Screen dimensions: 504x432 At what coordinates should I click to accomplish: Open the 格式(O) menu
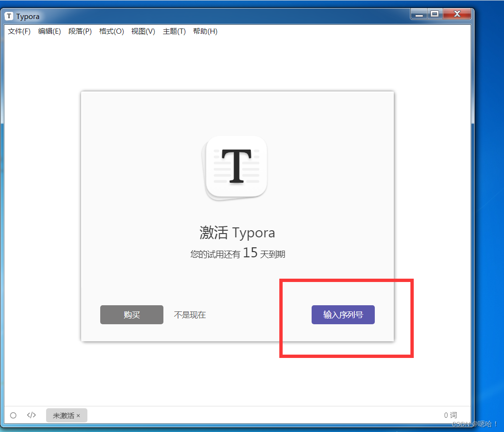(x=112, y=31)
